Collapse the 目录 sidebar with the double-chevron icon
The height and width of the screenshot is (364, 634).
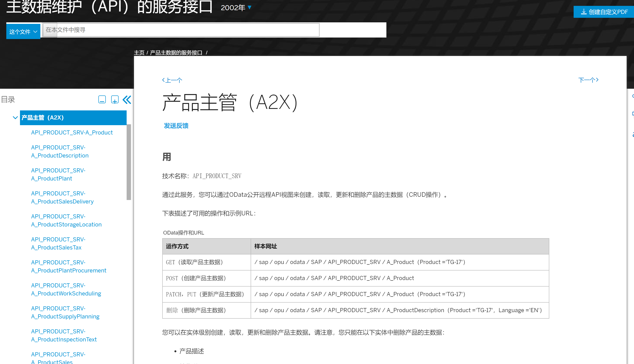coord(127,100)
